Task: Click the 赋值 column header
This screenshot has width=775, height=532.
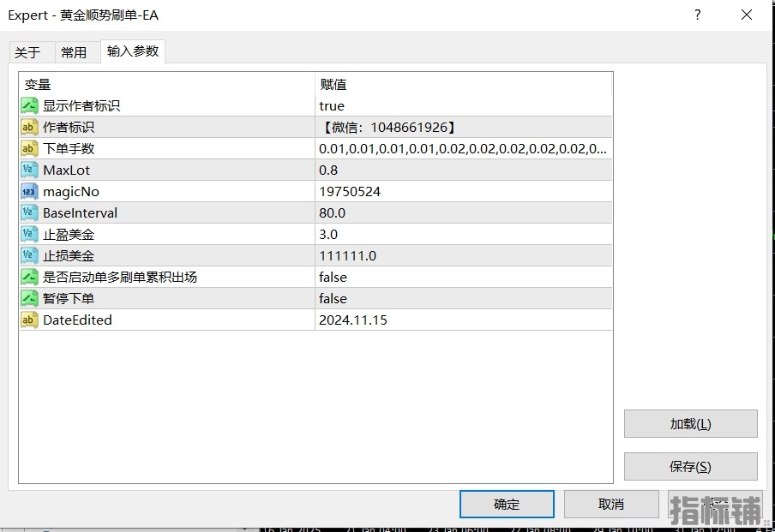Action: (x=464, y=85)
